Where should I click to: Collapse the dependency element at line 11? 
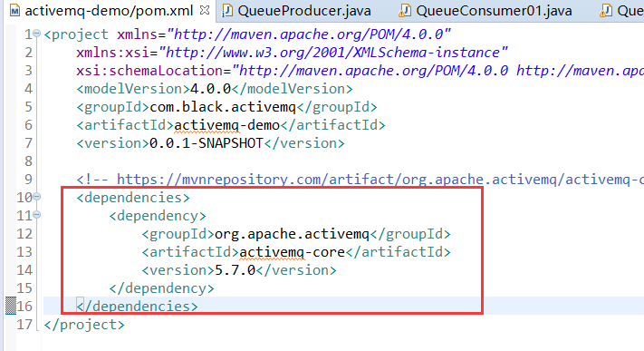click(36, 215)
